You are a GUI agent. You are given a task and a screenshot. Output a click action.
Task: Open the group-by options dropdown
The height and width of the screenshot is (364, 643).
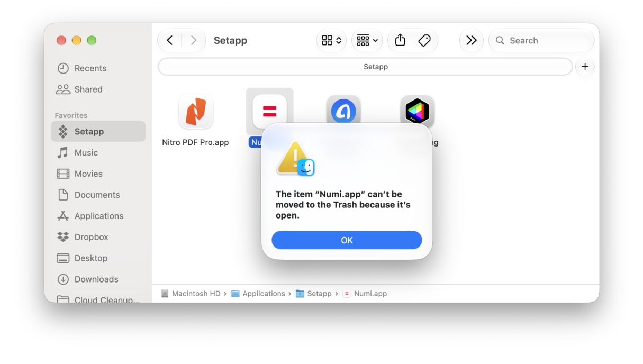(x=367, y=40)
